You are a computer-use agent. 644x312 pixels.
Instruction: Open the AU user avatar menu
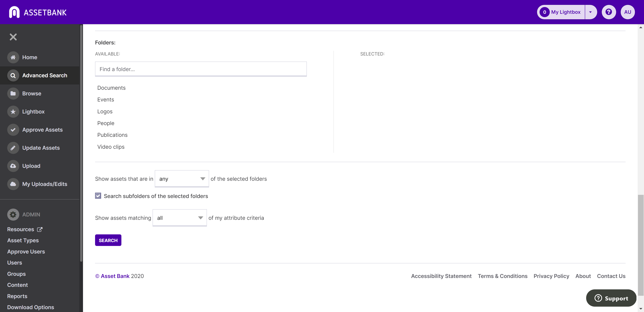pos(628,12)
